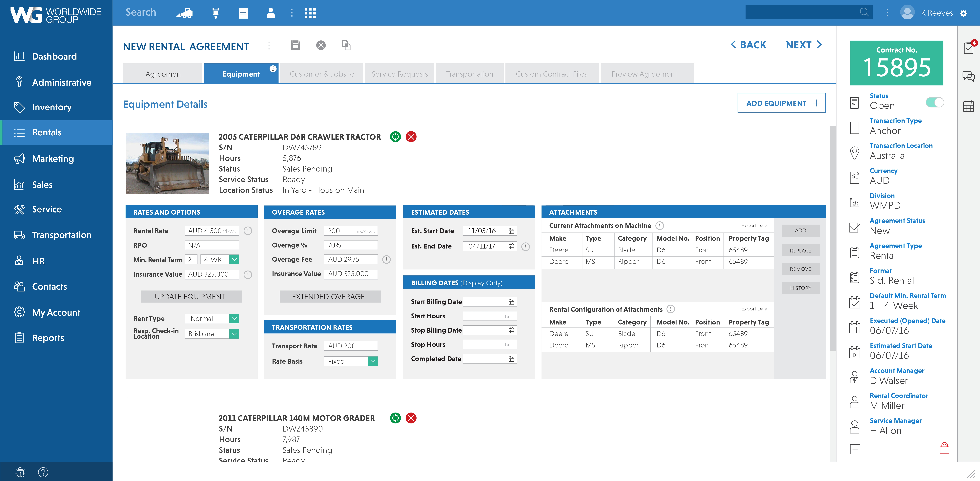Open the Rent Type Normal dropdown

[x=234, y=319]
